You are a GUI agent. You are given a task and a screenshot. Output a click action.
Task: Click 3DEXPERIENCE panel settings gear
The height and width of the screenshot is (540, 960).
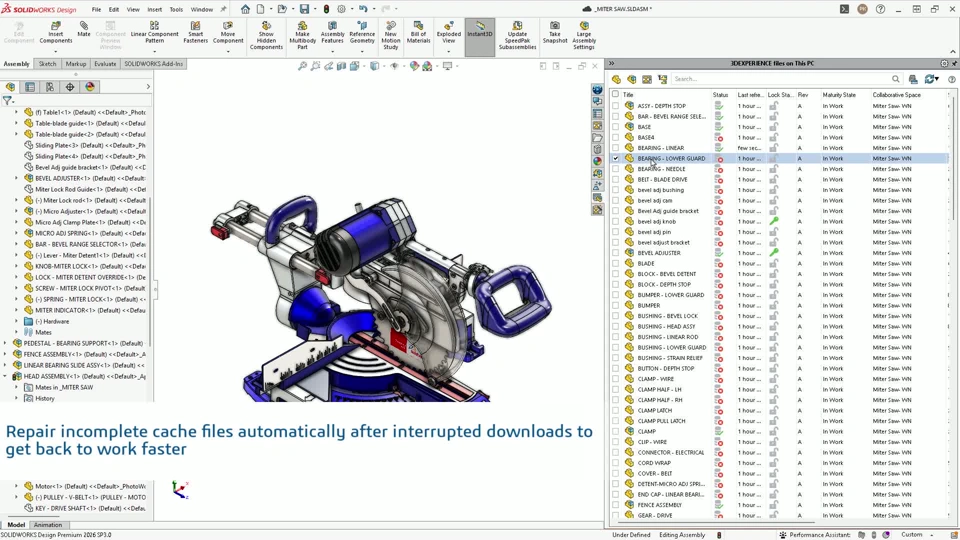click(944, 63)
